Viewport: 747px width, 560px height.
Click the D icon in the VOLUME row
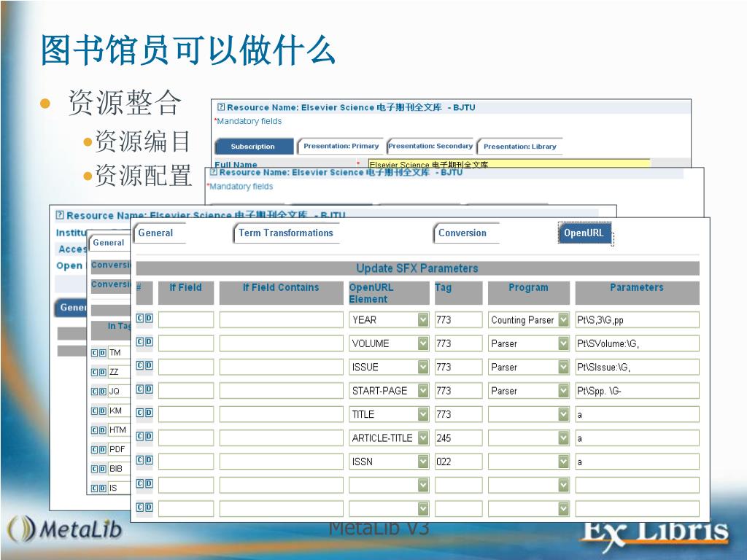click(149, 341)
